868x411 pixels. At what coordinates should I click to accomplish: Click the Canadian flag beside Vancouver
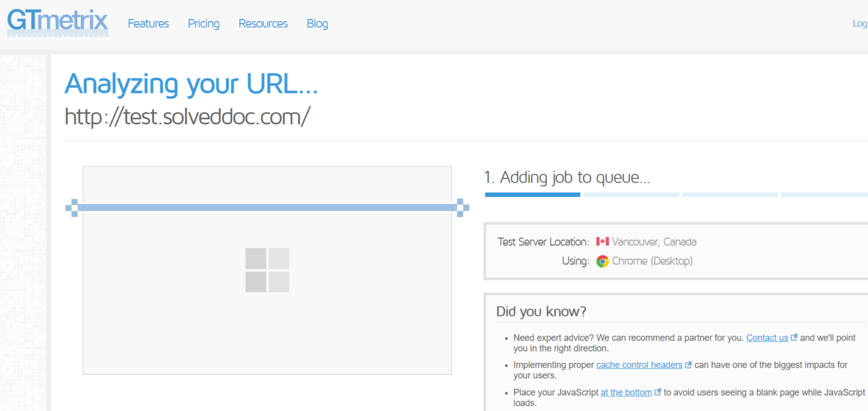(x=602, y=241)
